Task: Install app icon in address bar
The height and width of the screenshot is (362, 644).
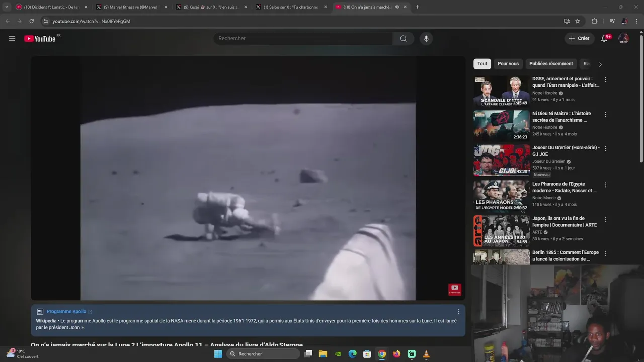Action: (x=567, y=21)
